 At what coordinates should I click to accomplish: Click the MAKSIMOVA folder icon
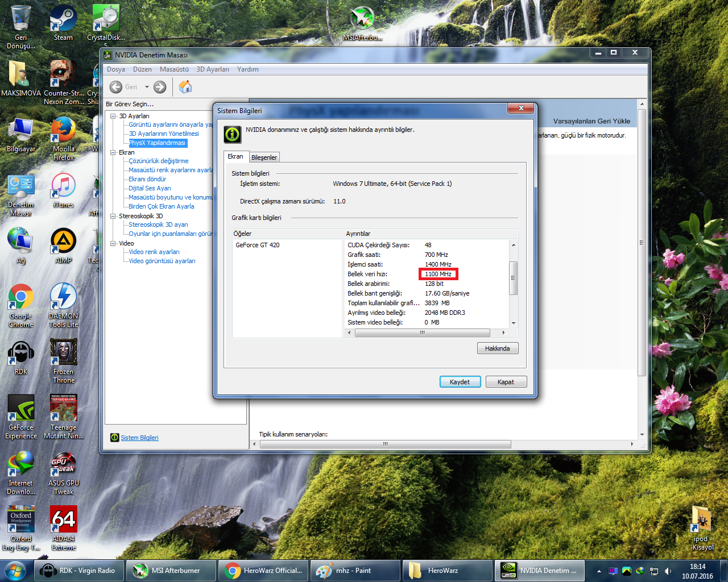coord(21,79)
